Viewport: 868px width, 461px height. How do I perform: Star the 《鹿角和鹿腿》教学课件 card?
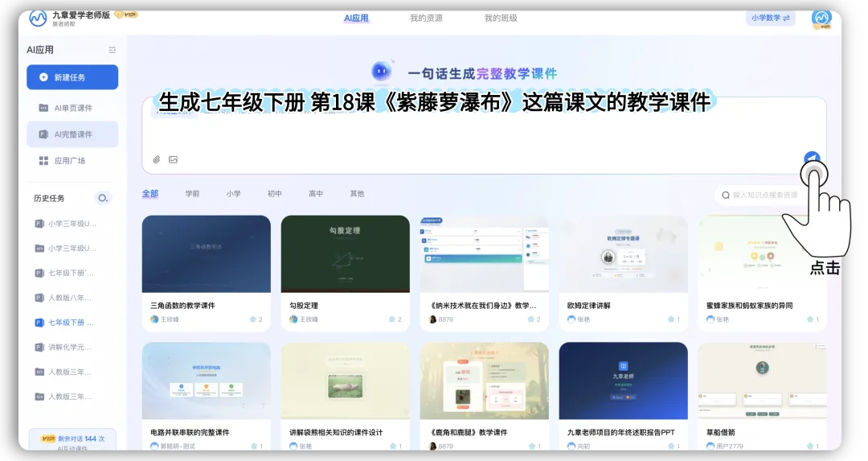(x=532, y=446)
